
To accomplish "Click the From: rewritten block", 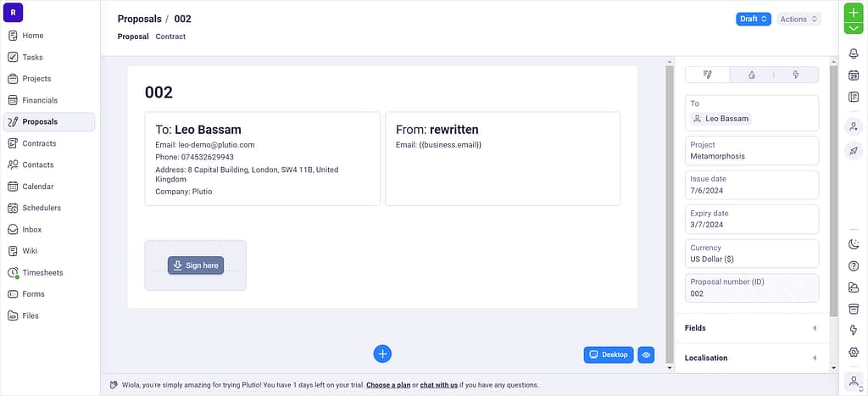I will pyautogui.click(x=503, y=159).
